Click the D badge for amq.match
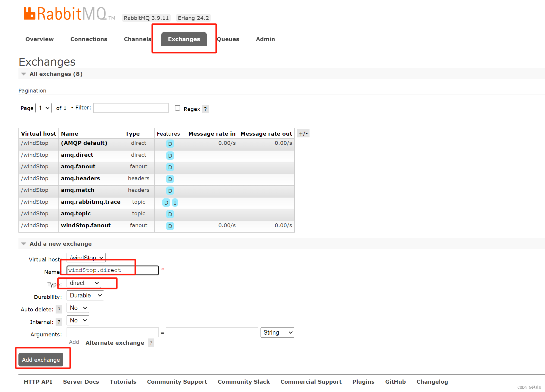The image size is (545, 392). point(170,191)
